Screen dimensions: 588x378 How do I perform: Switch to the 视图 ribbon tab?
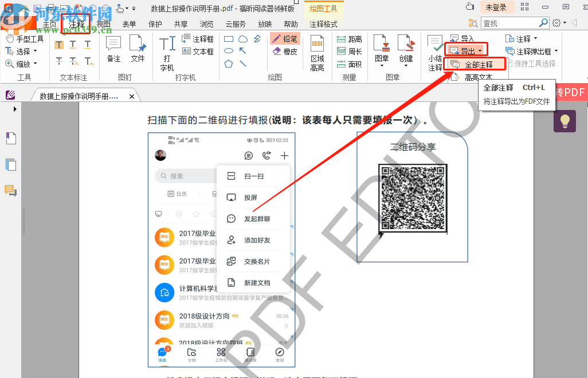coord(103,24)
